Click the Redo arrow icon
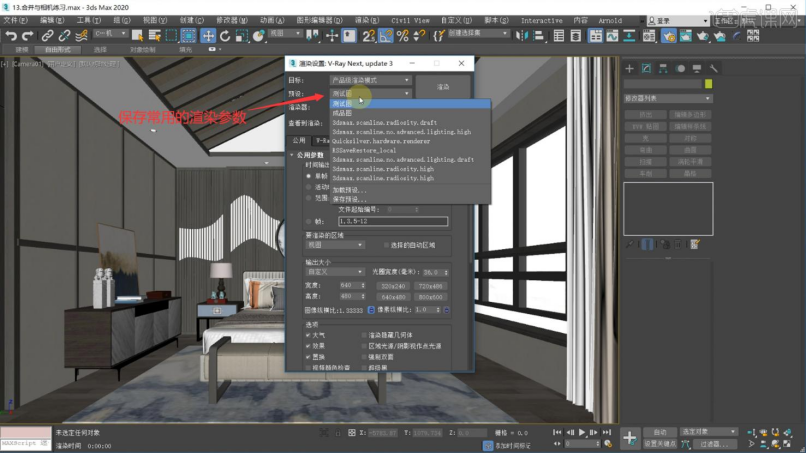Viewport: 806px width, 454px height. (28, 35)
